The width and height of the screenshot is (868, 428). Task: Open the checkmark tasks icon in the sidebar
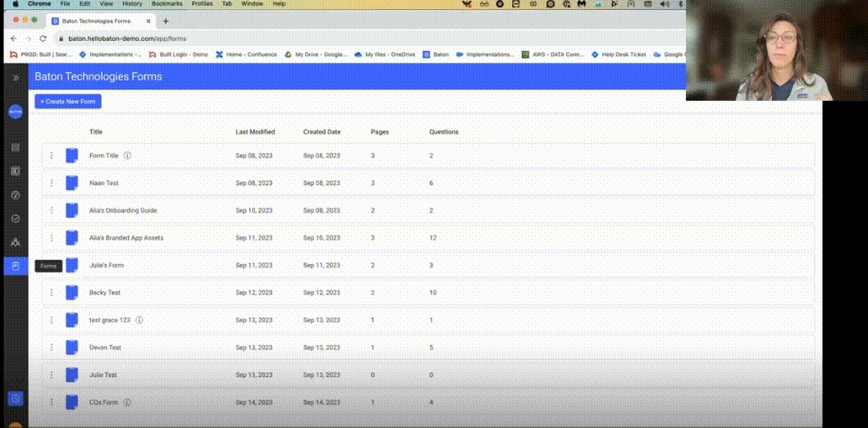coord(16,218)
